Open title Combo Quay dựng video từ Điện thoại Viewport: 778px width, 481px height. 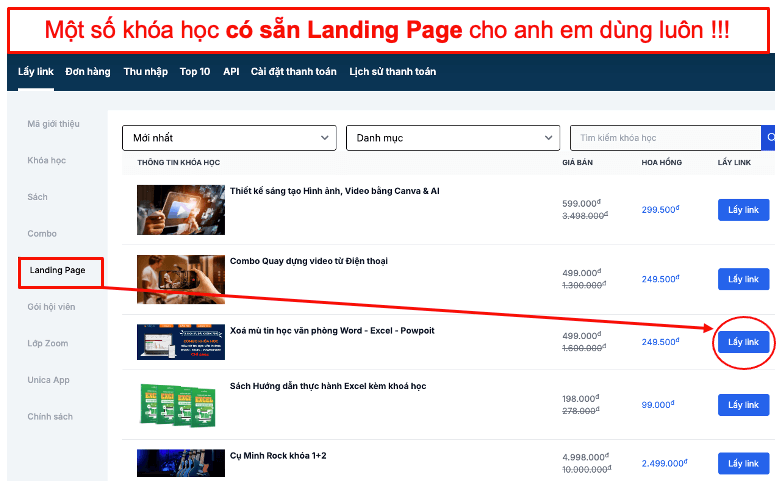[309, 261]
